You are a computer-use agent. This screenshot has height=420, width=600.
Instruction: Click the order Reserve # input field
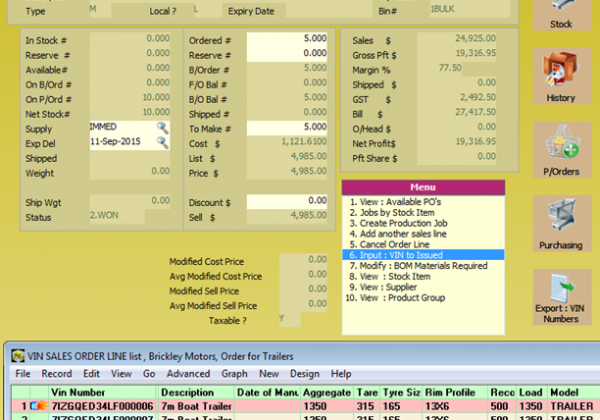[287, 54]
